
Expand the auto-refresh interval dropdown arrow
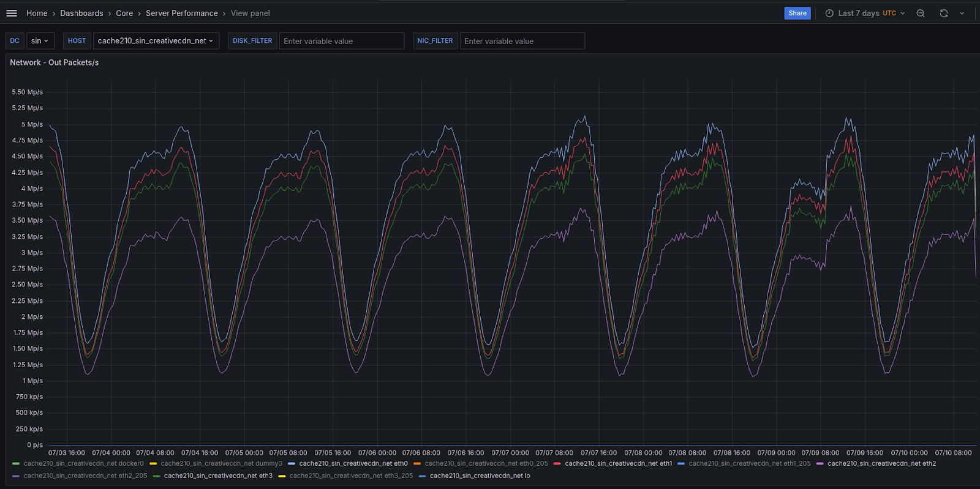[x=962, y=13]
